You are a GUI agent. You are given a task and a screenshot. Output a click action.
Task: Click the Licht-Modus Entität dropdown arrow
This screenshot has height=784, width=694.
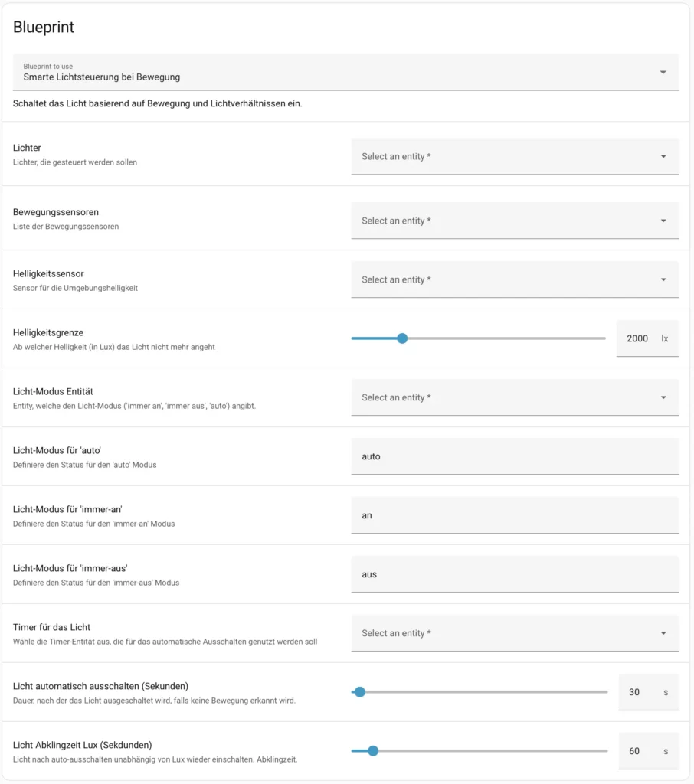coord(663,398)
